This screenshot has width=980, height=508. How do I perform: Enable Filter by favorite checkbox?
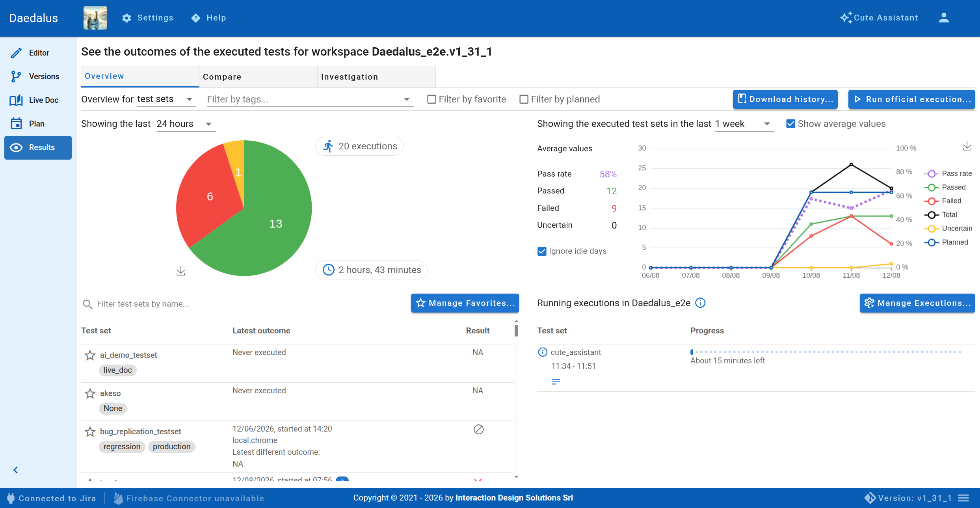[x=432, y=99]
